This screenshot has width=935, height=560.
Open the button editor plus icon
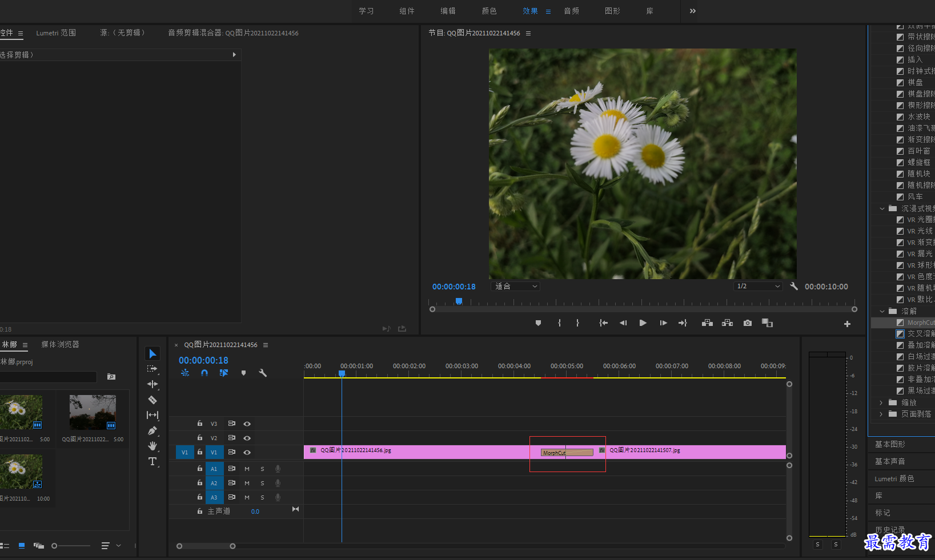tap(847, 324)
